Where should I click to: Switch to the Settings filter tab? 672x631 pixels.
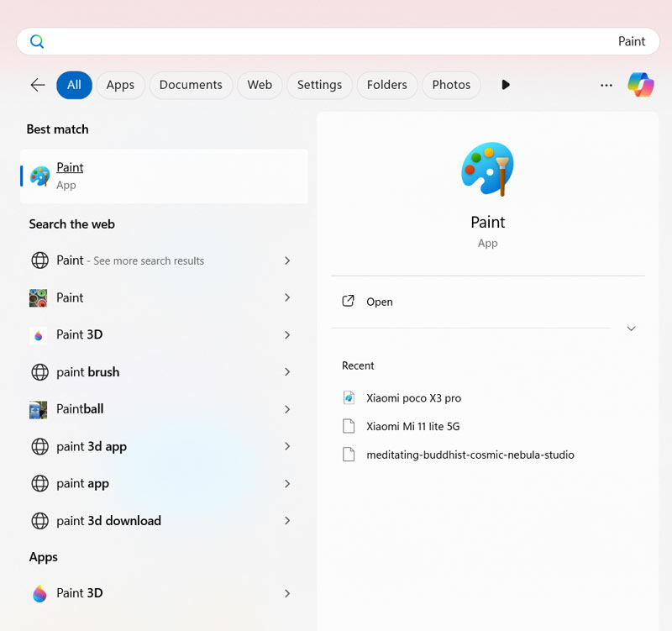[320, 85]
